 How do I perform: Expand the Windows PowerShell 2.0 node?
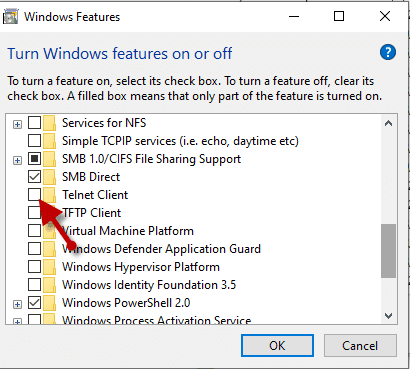[17, 304]
